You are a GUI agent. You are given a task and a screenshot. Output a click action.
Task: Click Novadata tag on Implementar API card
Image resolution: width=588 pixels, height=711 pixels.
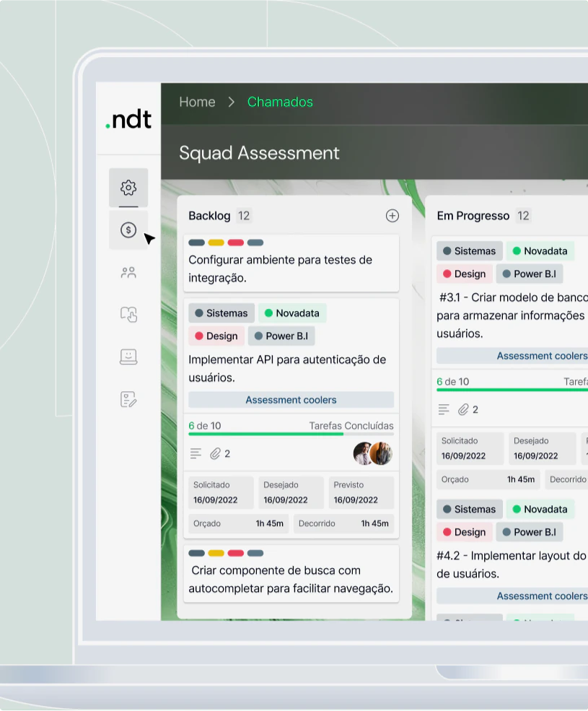[292, 313]
